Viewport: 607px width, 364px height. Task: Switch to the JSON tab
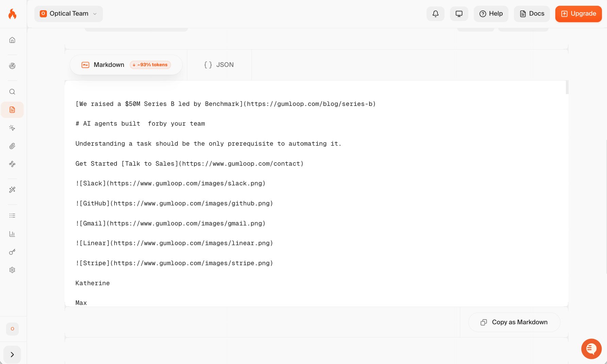click(219, 65)
